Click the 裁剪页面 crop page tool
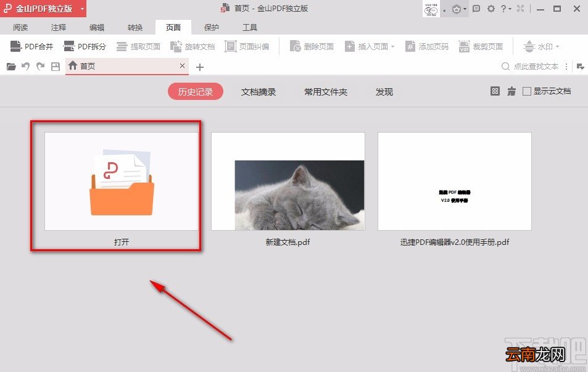 pyautogui.click(x=481, y=46)
